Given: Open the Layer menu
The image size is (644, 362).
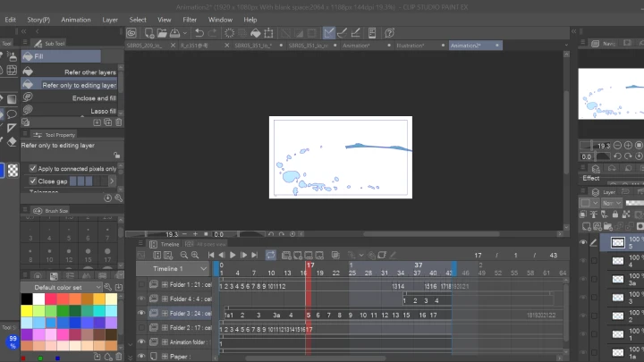Looking at the screenshot, I should click(110, 20).
